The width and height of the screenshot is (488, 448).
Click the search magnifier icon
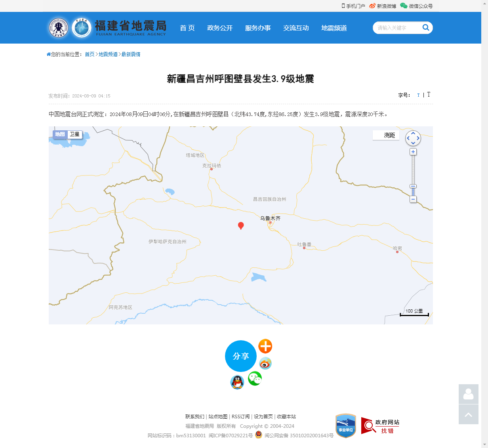coord(426,28)
